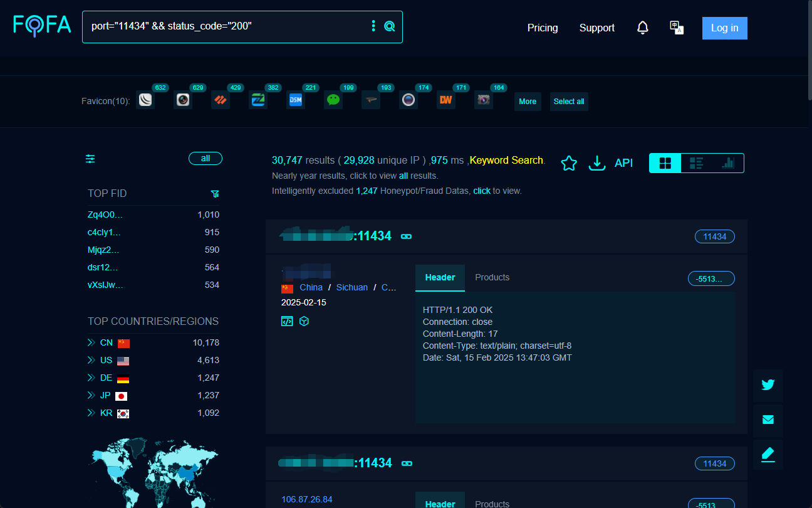812x508 pixels.
Task: Toggle the 'all' filter pill
Action: [x=206, y=158]
